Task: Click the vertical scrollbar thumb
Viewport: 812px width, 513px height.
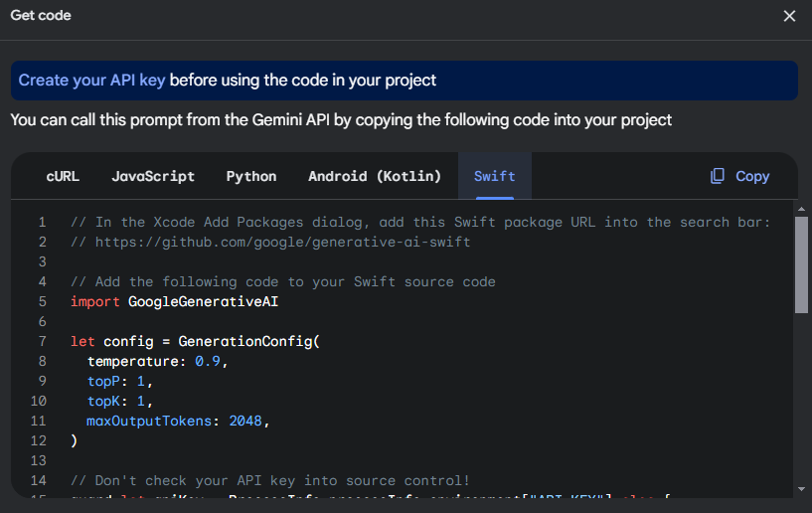Action: [801, 264]
